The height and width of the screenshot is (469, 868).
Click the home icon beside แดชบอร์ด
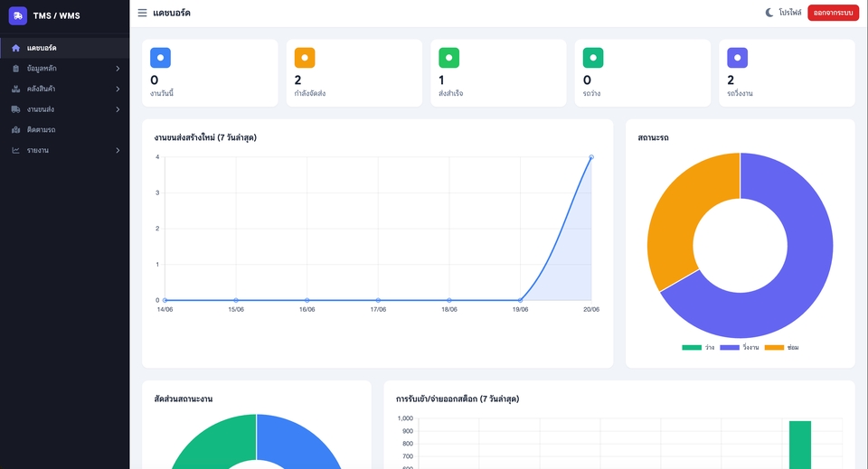click(16, 48)
